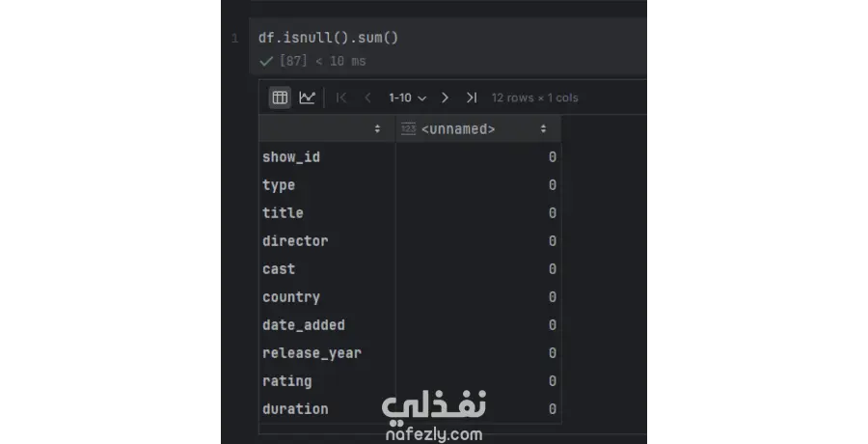Open the chart view icon
The width and height of the screenshot is (868, 444).
pyautogui.click(x=307, y=97)
